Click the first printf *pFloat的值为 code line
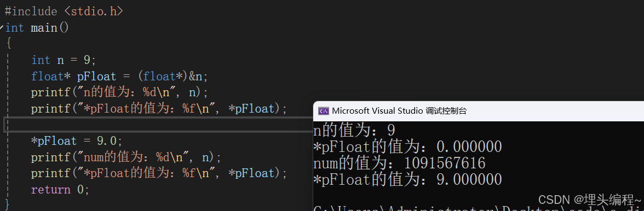The height and width of the screenshot is (211, 644). click(159, 109)
